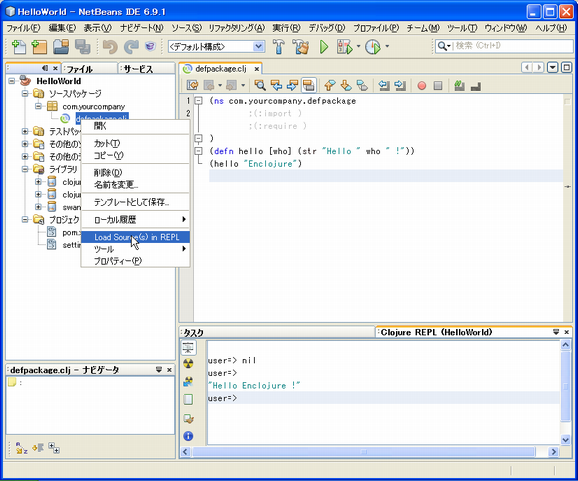
Task: Show the editor document list dropdown button
Action: 553,67
